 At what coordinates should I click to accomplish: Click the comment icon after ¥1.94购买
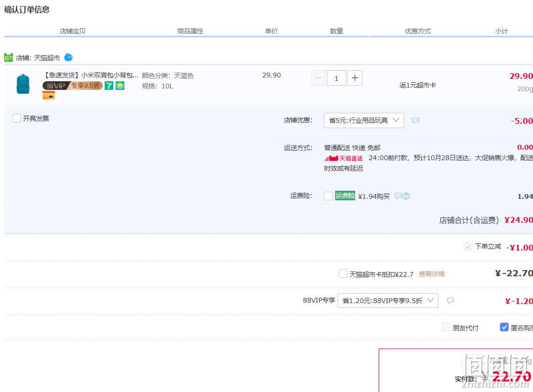pos(398,196)
